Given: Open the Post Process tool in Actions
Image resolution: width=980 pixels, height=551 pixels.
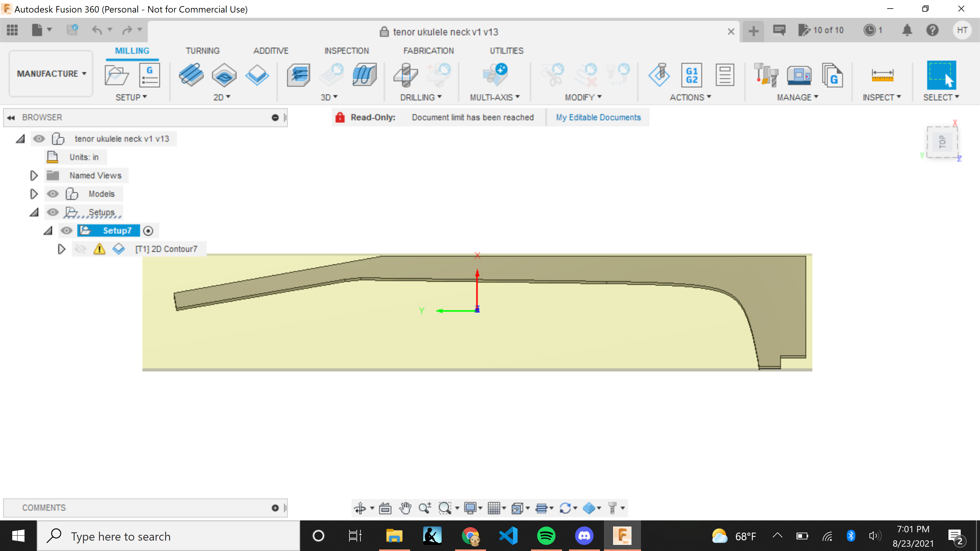Looking at the screenshot, I should point(692,75).
